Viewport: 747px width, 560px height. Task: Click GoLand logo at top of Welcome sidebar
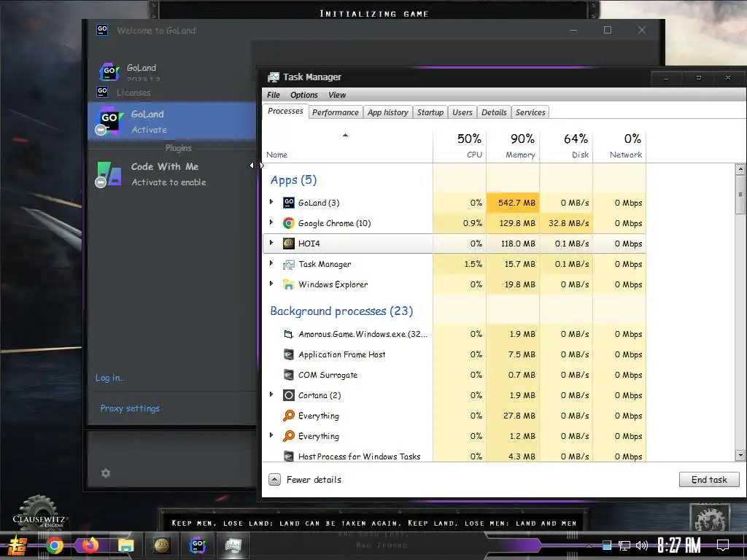109,71
